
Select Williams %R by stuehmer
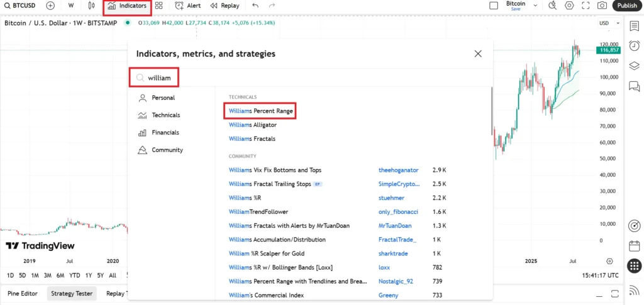coord(245,198)
